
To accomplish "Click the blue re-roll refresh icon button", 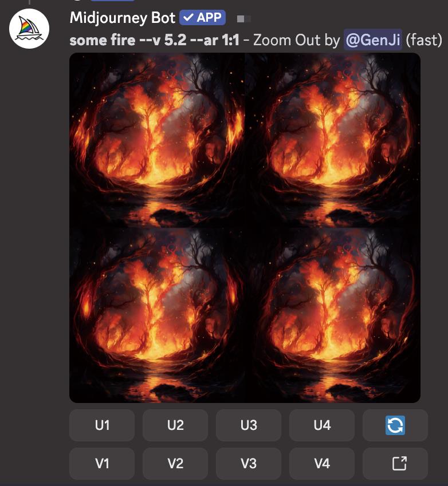I will pos(395,425).
